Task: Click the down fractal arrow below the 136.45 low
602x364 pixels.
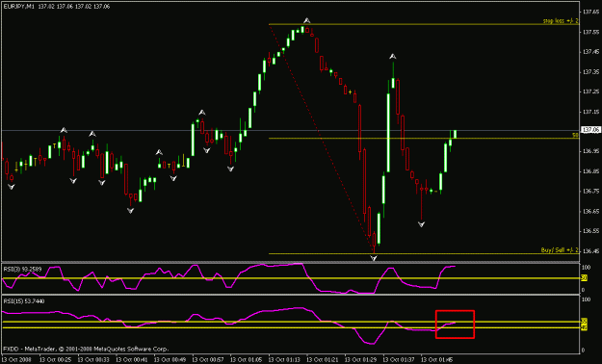Action: [374, 258]
